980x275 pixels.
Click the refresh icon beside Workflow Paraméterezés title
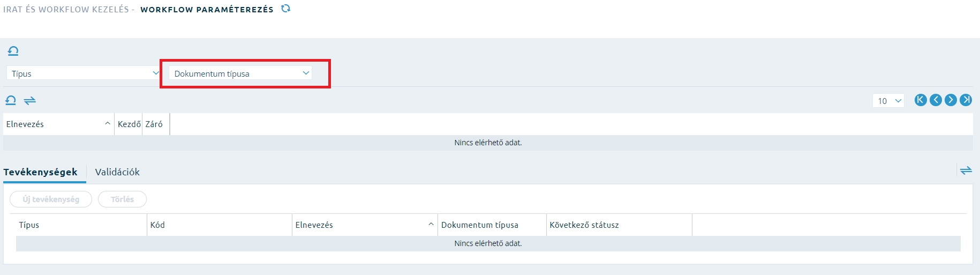click(286, 9)
